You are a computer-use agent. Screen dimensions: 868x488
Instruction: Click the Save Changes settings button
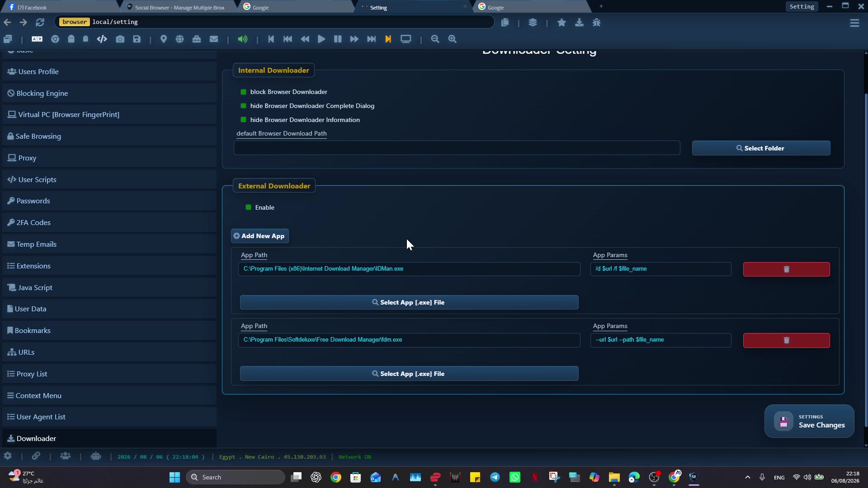[809, 421]
